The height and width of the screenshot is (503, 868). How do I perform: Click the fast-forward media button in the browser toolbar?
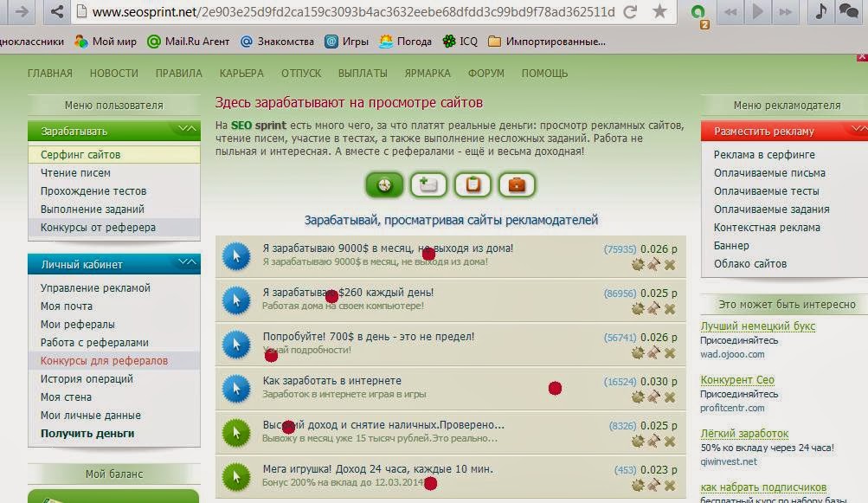pyautogui.click(x=786, y=11)
